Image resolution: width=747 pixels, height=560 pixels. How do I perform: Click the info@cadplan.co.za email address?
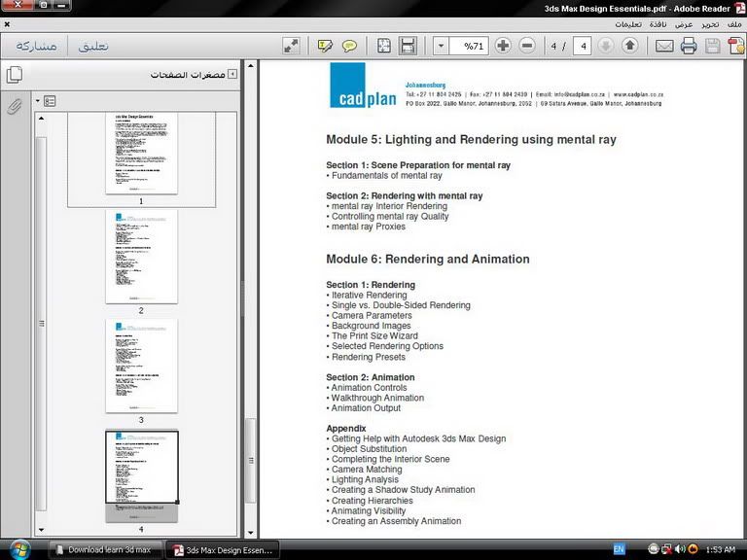[x=580, y=94]
